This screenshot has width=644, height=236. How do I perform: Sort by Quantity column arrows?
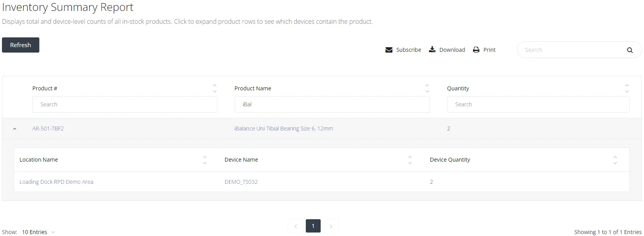click(x=627, y=88)
